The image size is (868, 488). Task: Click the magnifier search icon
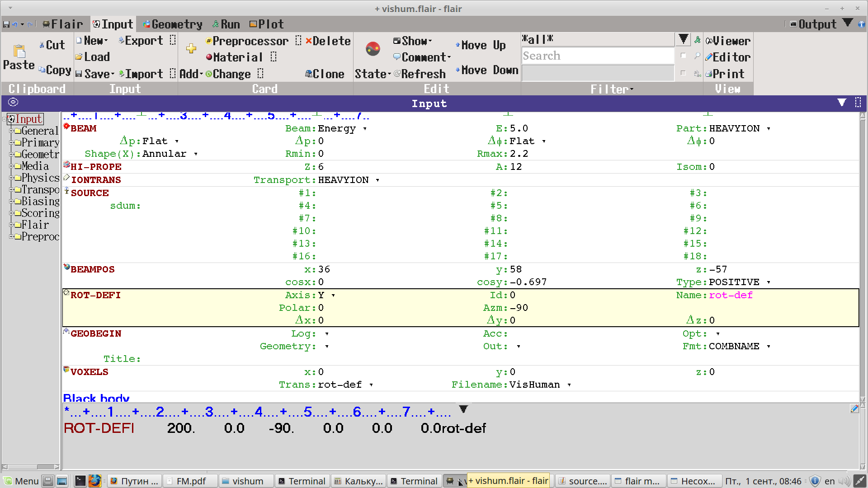[x=698, y=56]
